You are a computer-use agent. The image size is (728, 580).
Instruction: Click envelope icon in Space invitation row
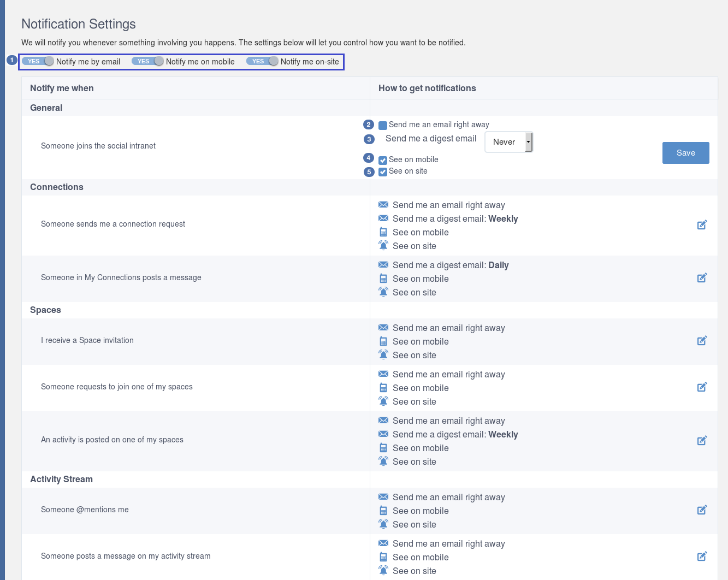[383, 328]
